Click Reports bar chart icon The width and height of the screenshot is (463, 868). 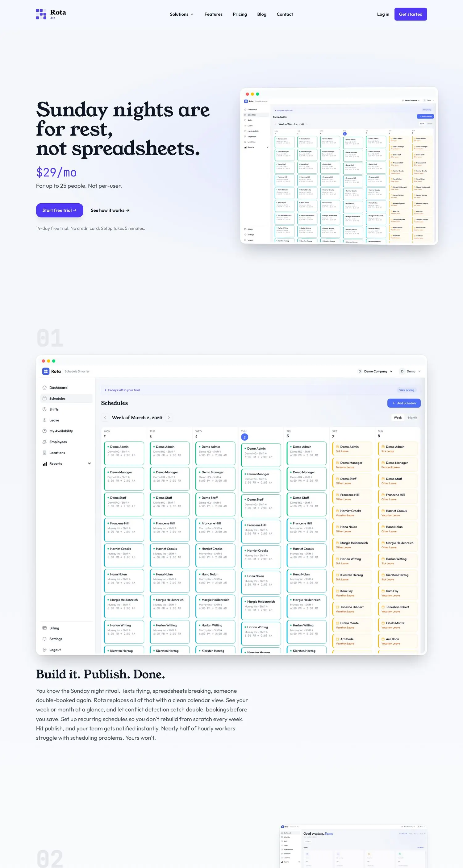[x=44, y=464]
